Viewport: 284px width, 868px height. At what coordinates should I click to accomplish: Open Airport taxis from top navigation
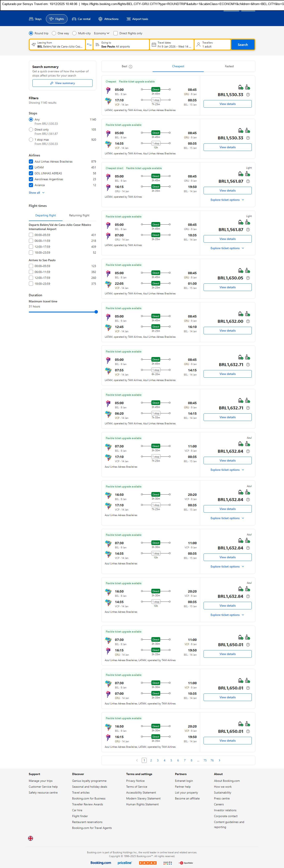coord(137,19)
